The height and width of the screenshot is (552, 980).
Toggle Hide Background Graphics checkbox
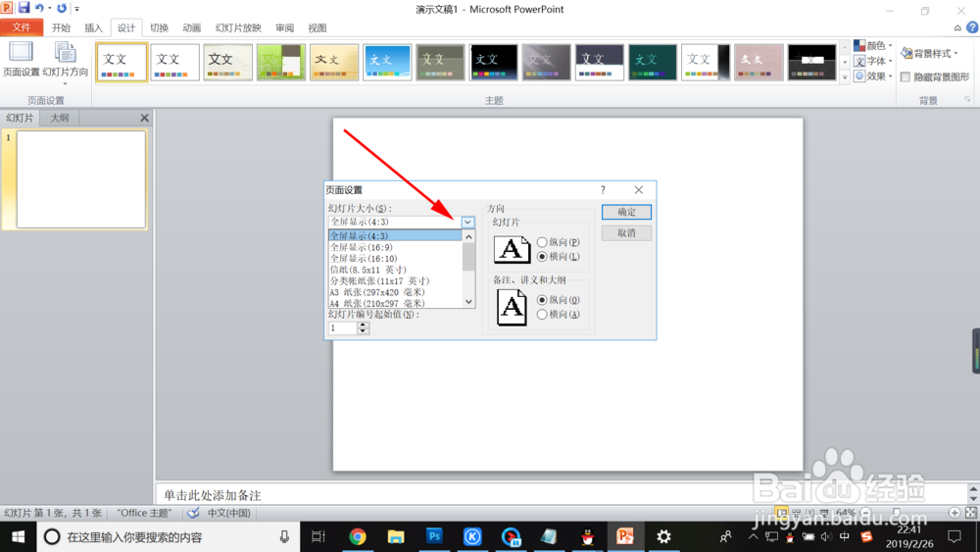905,76
